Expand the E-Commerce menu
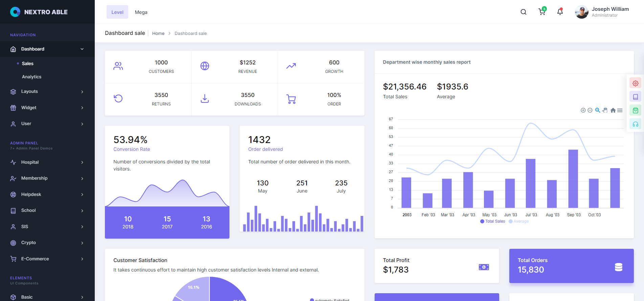The image size is (644, 301). 47,259
